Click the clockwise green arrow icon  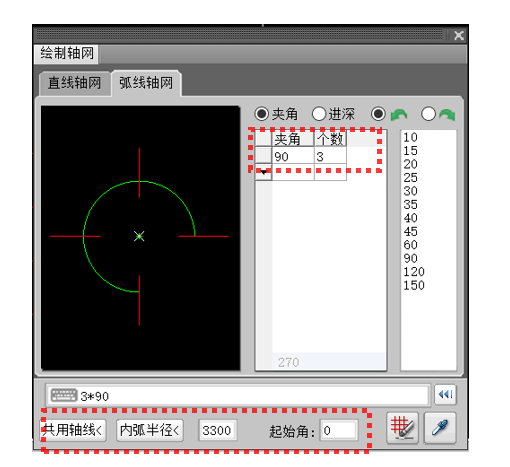(x=447, y=115)
